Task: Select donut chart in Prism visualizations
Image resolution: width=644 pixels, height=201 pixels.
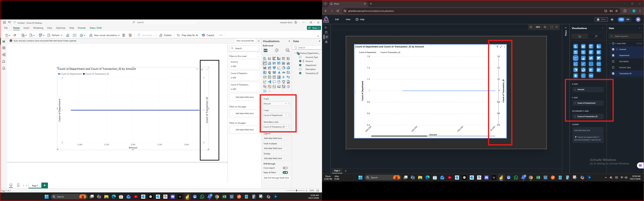Action: click(583, 70)
